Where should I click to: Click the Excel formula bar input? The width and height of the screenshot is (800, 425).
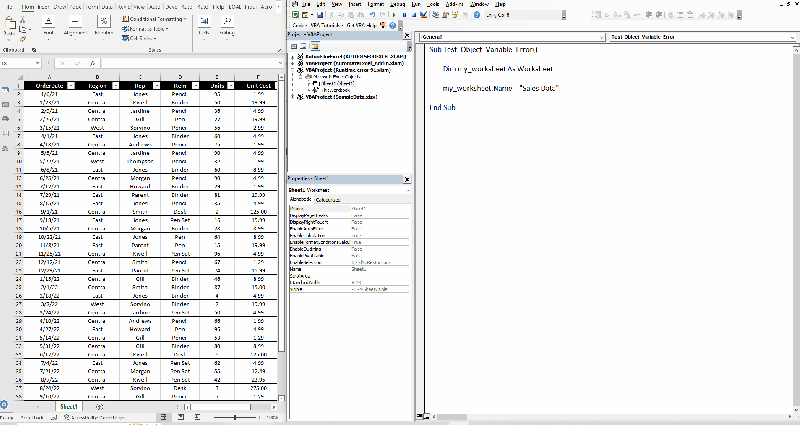coord(191,63)
